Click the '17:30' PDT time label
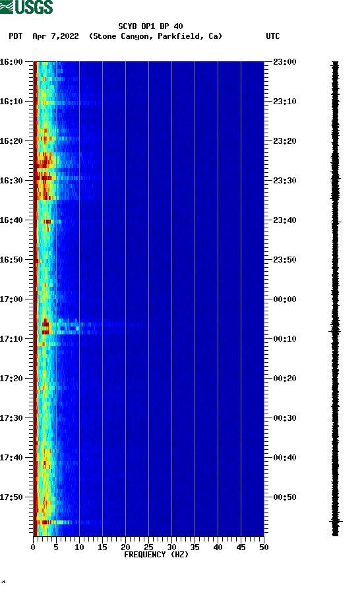This screenshot has width=364, height=589. point(11,418)
